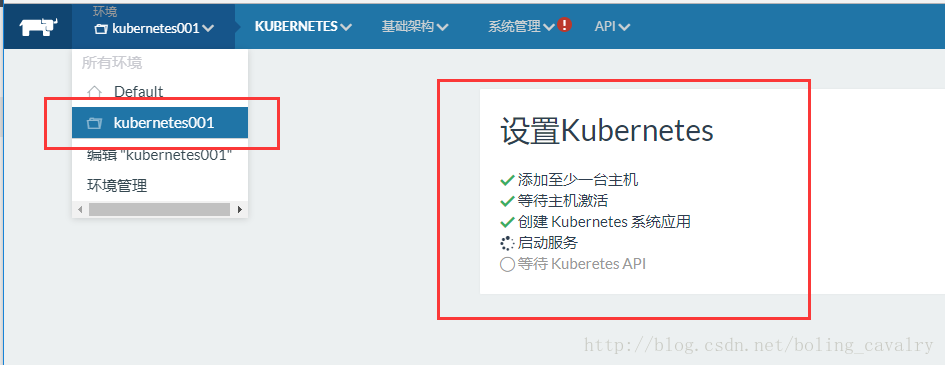Click the 所有环境 header text
Viewport: 945px width, 365px height.
112,63
